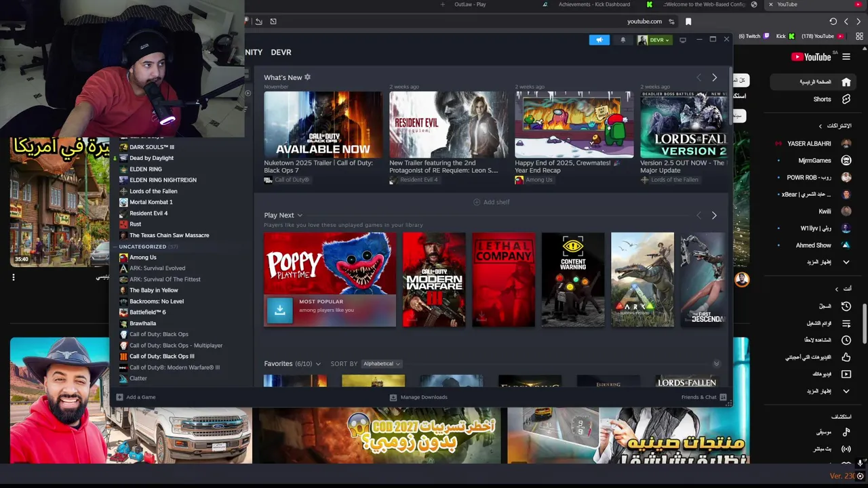Viewport: 868px width, 488px height.
Task: Open the Sort By Alphabetical dropdown
Action: pos(381,364)
